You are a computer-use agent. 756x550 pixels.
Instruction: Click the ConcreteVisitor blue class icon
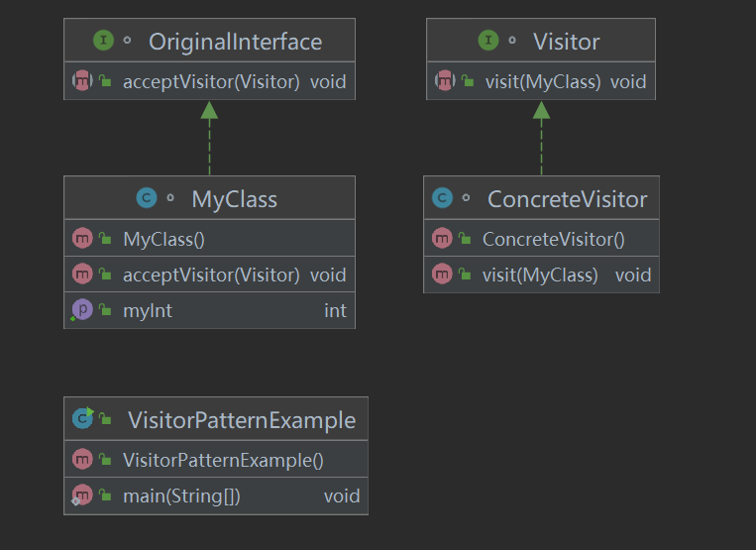[442, 197]
